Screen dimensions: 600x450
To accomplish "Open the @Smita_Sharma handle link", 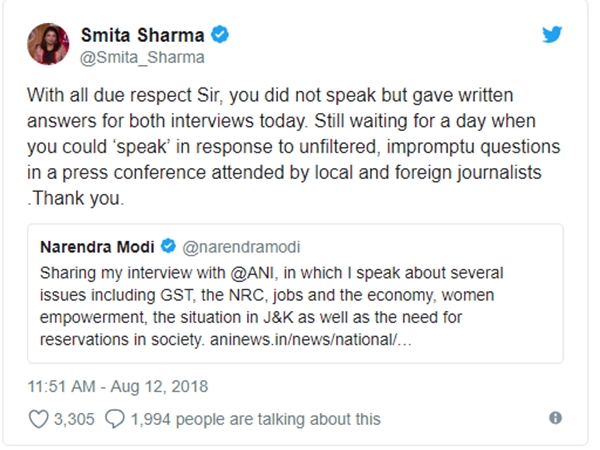I will [142, 57].
